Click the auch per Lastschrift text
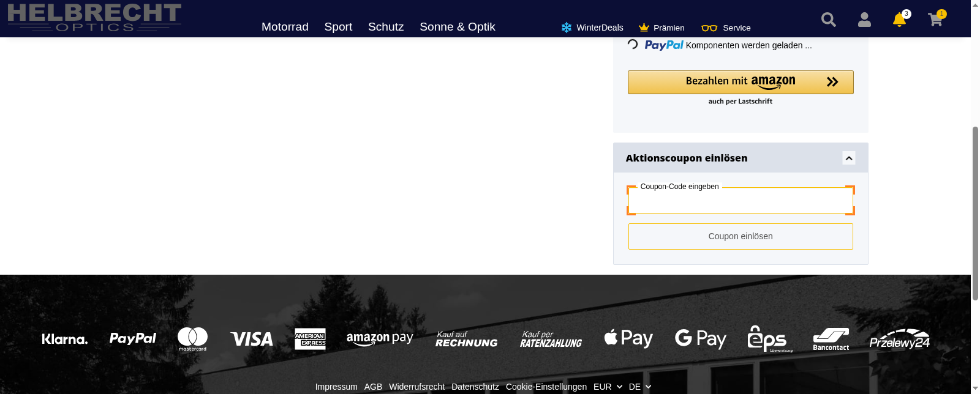Screen dimensions: 980x394 click(741, 102)
